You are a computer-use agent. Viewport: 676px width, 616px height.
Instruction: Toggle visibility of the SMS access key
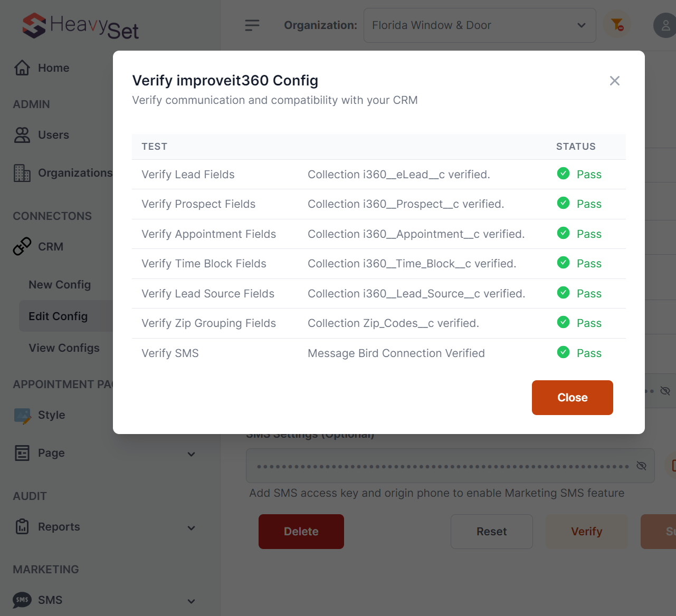coord(642,466)
